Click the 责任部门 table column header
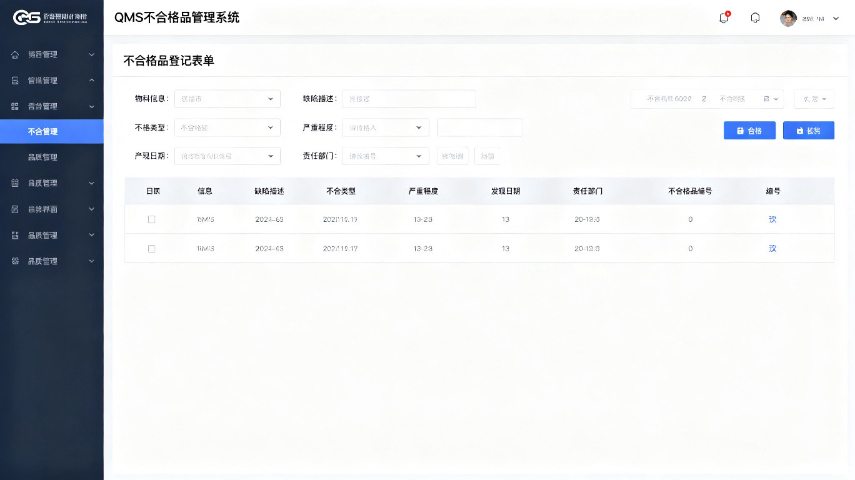 click(587, 191)
